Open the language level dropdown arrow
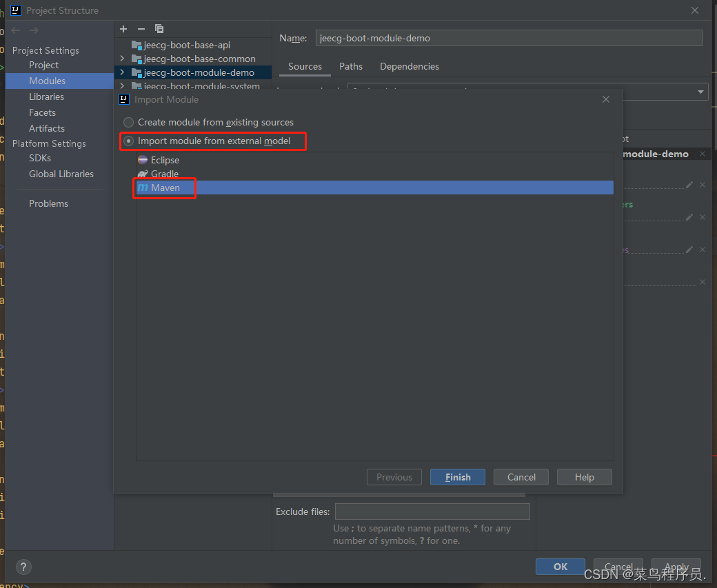The height and width of the screenshot is (588, 717). coord(700,92)
